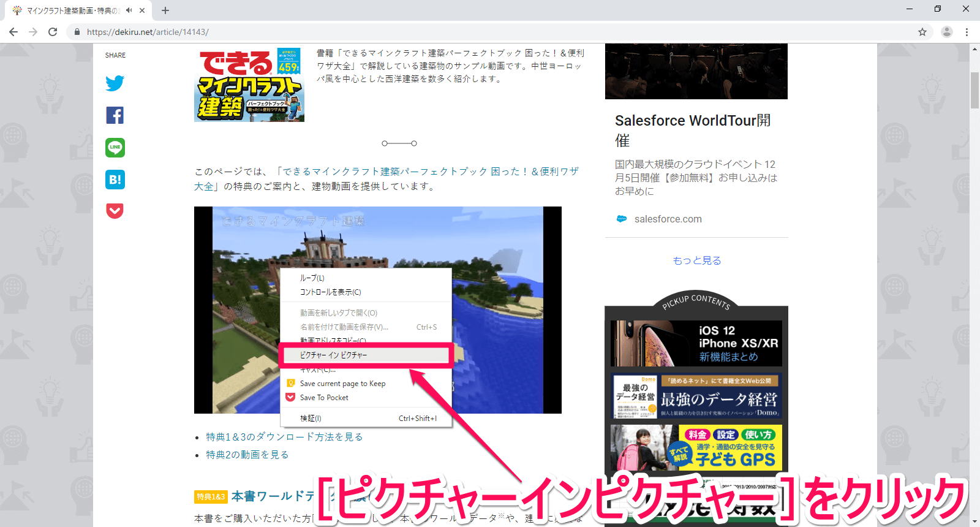The image size is (980, 527).
Task: Open the iOS 12 iPhone XS/XR banner
Action: [x=696, y=343]
